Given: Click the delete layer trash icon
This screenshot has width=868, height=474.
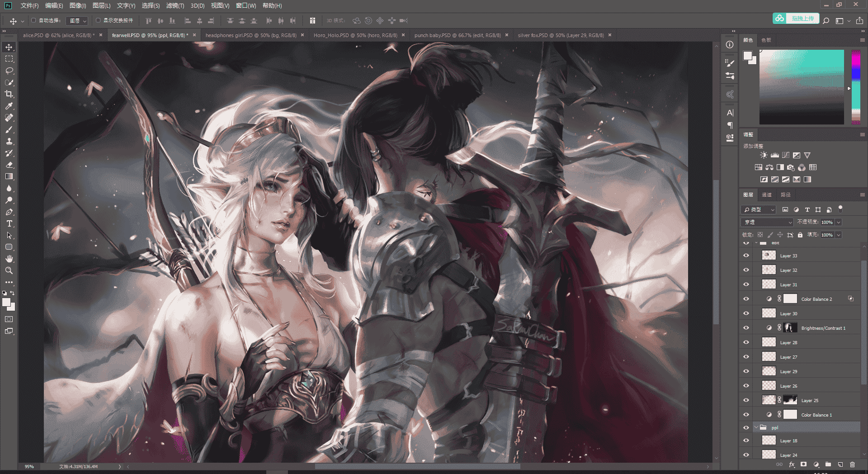Looking at the screenshot, I should click(x=852, y=465).
